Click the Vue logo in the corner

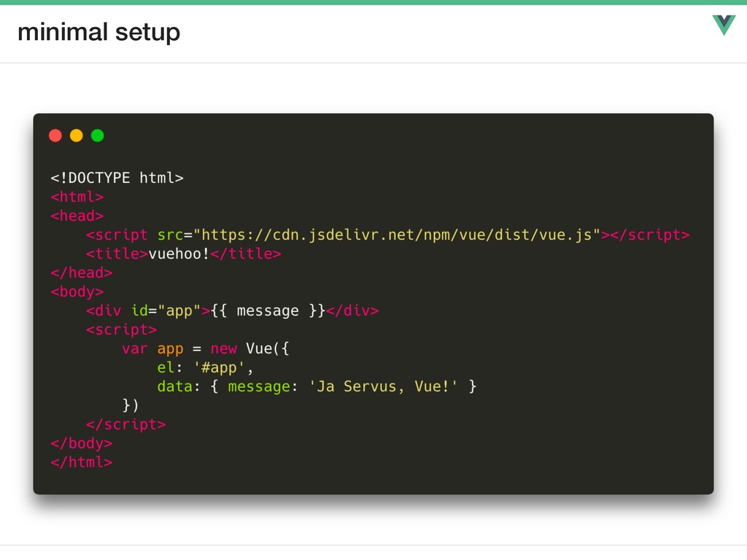(x=724, y=25)
